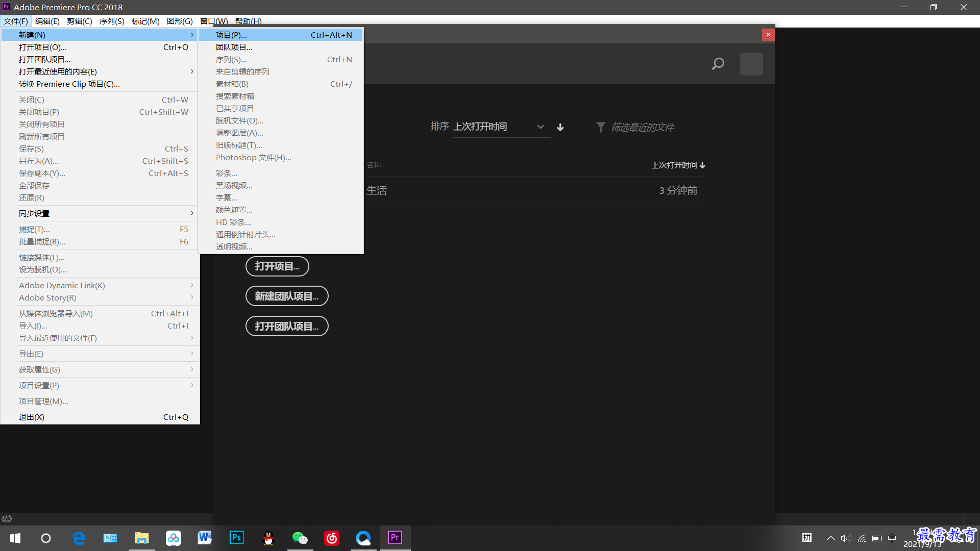The image size is (980, 551).
Task: Click the Cortana circle on taskbar
Action: click(46, 538)
